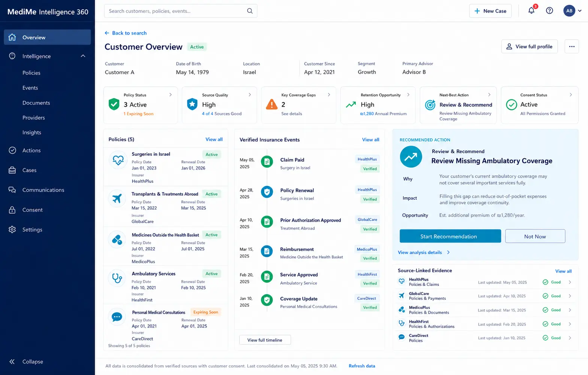Screen dimensions: 588x375
Task: Select the Intelligence sidebar item
Action: (47, 56)
